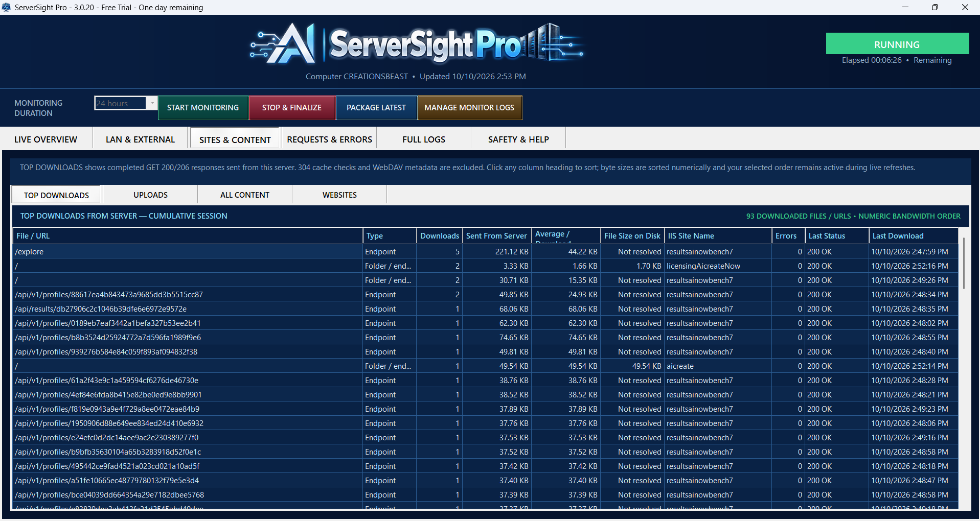980x521 pixels.
Task: Sort by IIS Site Name column
Action: 718,236
